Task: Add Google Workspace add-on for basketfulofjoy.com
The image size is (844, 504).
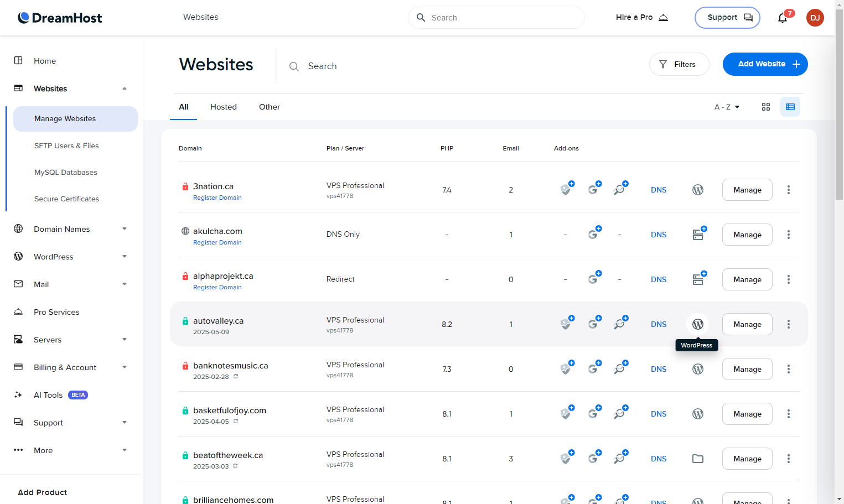Action: [x=594, y=413]
